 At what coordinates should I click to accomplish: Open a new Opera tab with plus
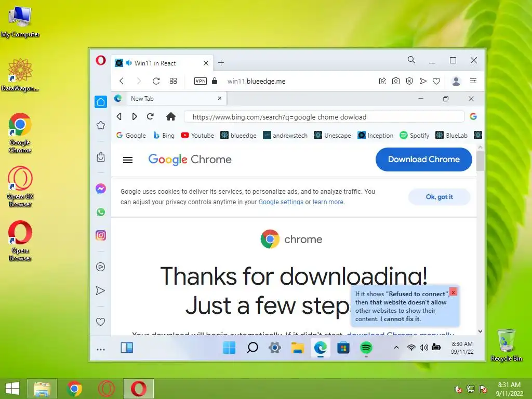pos(221,63)
